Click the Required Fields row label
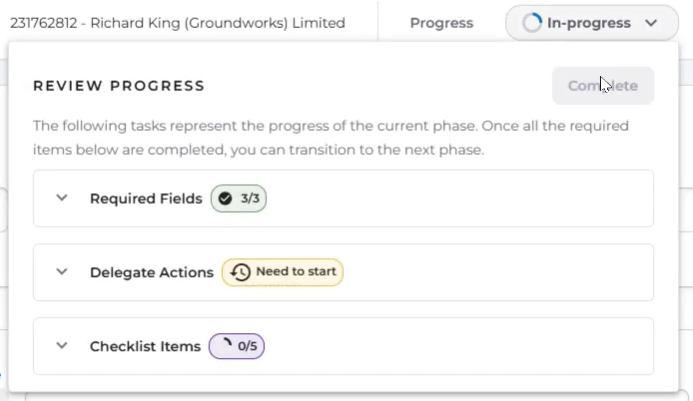Viewport: 693px width, 401px height. 146,198
